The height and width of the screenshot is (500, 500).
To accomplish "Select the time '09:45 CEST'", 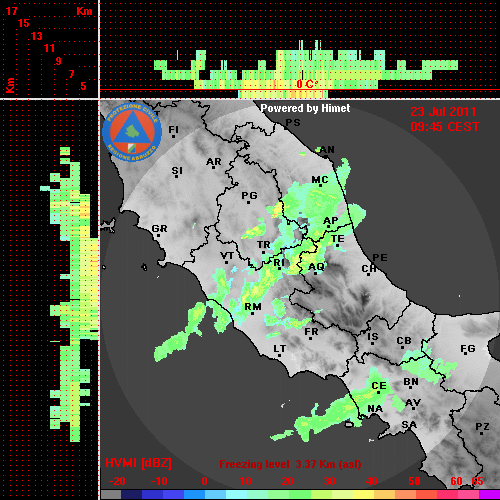I will (445, 127).
